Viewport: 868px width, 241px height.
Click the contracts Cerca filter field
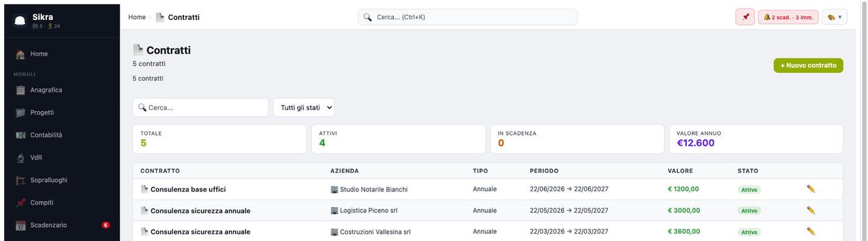tap(200, 107)
